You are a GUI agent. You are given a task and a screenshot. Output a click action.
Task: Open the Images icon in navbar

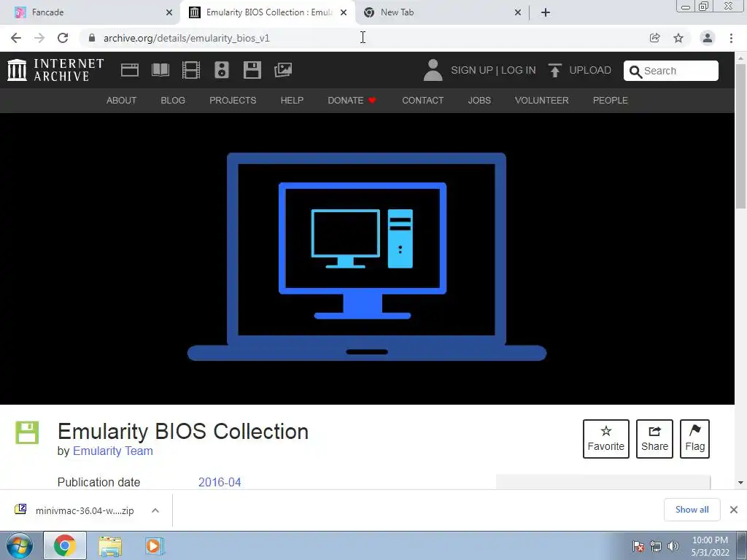[x=283, y=70]
